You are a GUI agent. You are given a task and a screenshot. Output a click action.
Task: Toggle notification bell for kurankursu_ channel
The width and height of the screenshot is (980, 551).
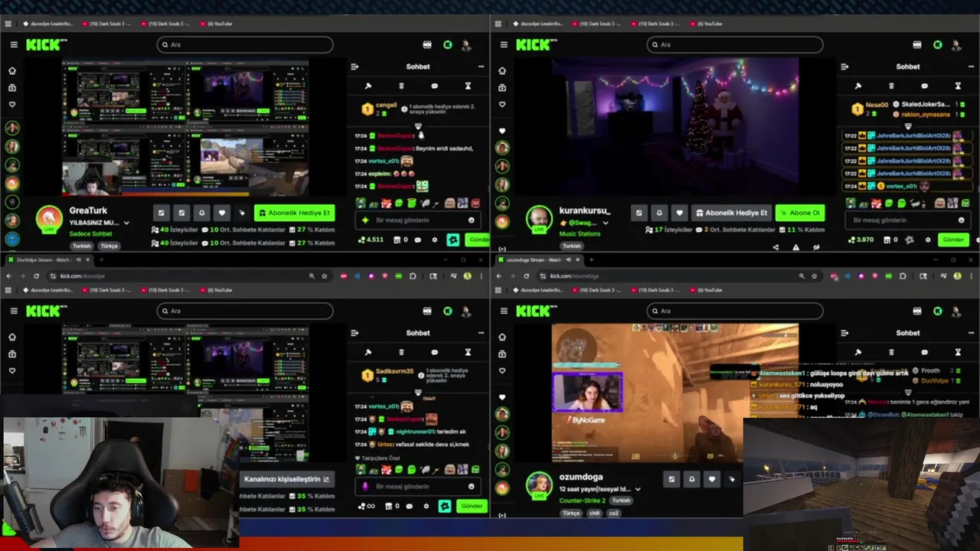tap(659, 213)
